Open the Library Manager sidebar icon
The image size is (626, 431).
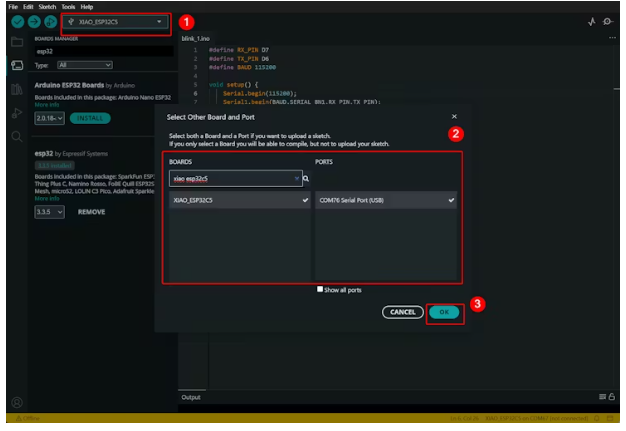[17, 90]
